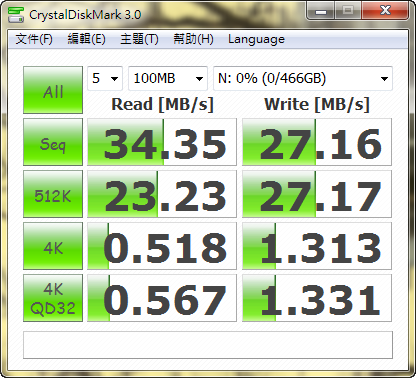Select the 4K write value 1.313
416x378 pixels.
(x=317, y=246)
